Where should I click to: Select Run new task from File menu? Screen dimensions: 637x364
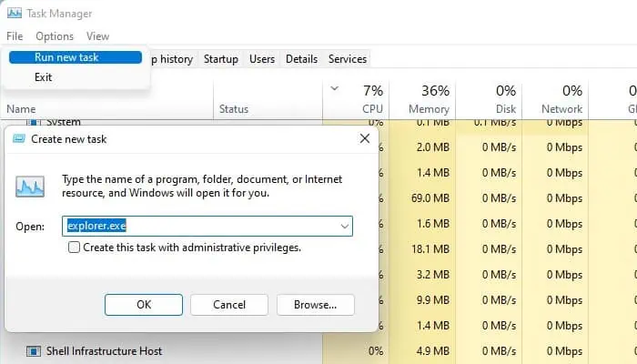click(x=76, y=57)
